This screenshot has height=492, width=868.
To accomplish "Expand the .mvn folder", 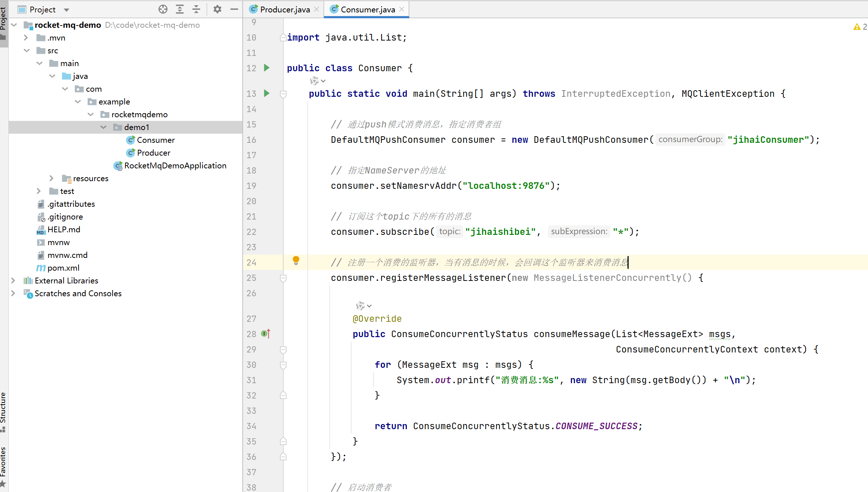I will [26, 38].
